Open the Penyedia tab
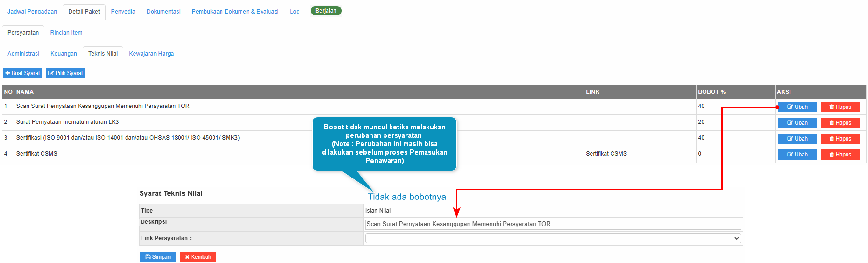This screenshot has width=868, height=263. point(123,12)
